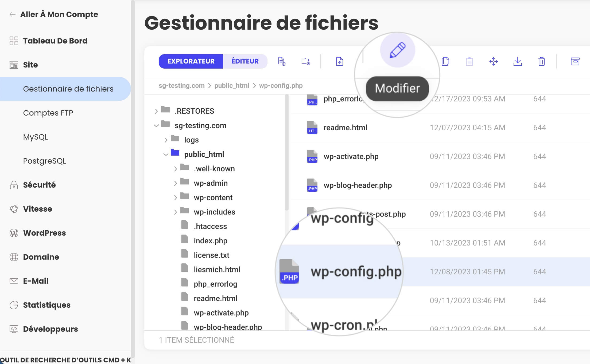Select index.php in the folder tree
This screenshot has height=364, width=590.
tap(211, 241)
